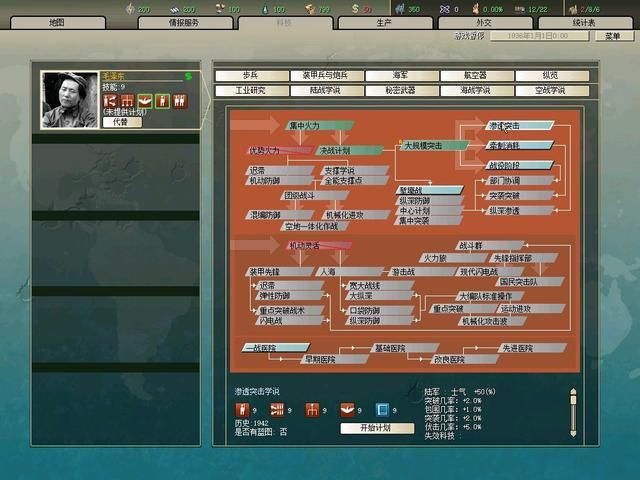Image resolution: width=640 pixels, height=480 pixels.
Task: Open the 生产 (Production) tab
Action: pyautogui.click(x=382, y=22)
